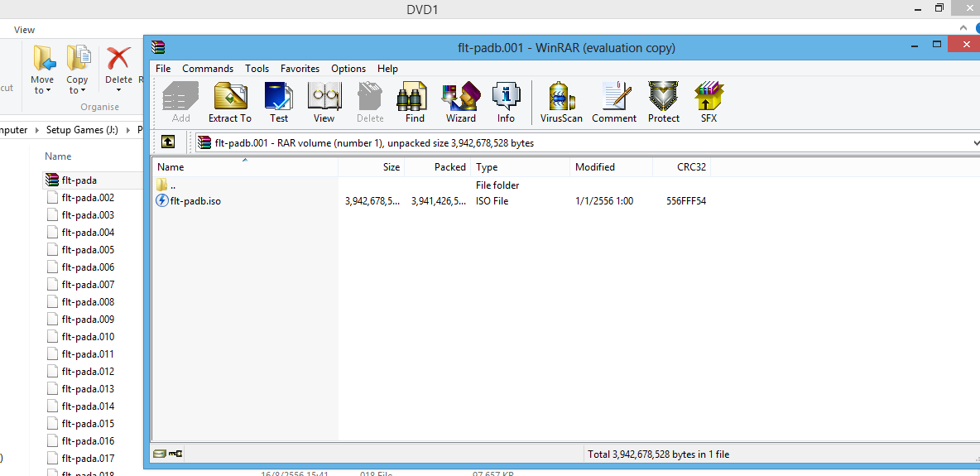Run the Test archive tool
Image resolution: width=980 pixels, height=476 pixels.
[x=279, y=103]
